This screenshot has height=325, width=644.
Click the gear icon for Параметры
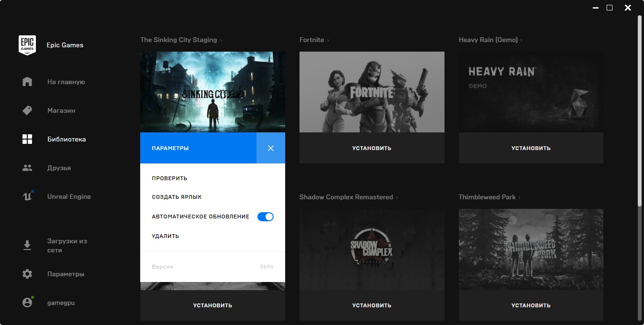[x=27, y=274]
